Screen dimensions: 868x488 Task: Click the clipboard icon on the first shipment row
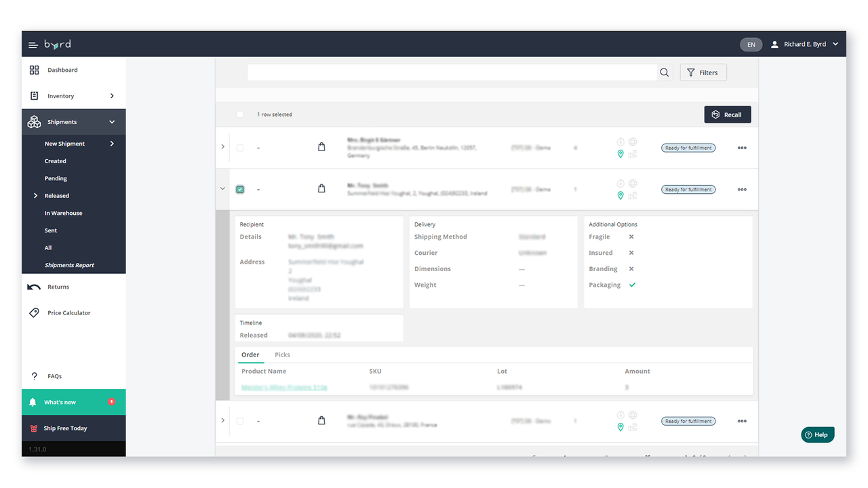click(x=321, y=146)
